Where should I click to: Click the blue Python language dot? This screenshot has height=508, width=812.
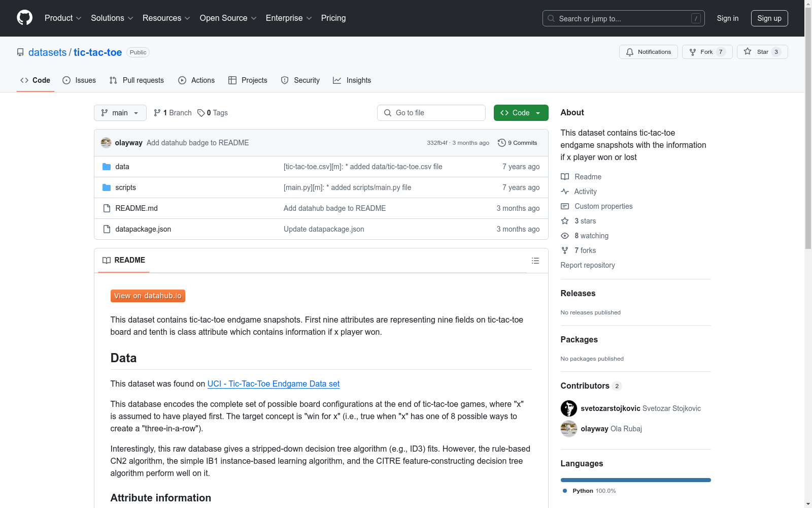tap(565, 491)
